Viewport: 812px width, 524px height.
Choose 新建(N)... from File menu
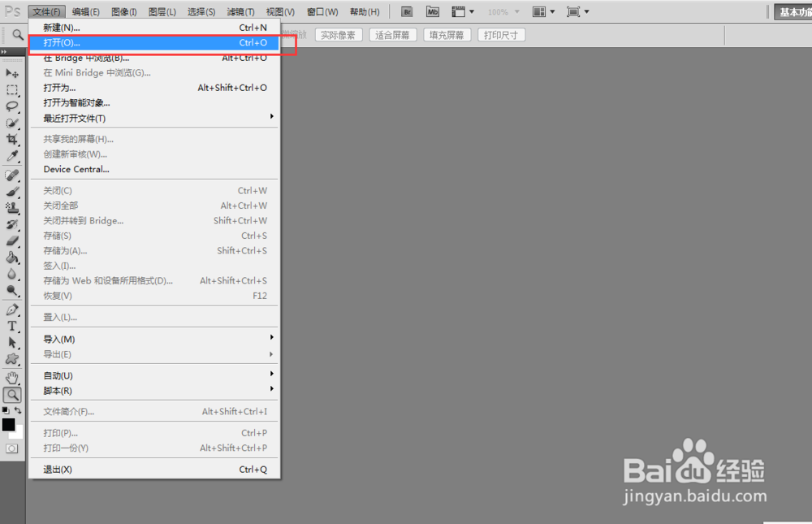click(x=154, y=28)
